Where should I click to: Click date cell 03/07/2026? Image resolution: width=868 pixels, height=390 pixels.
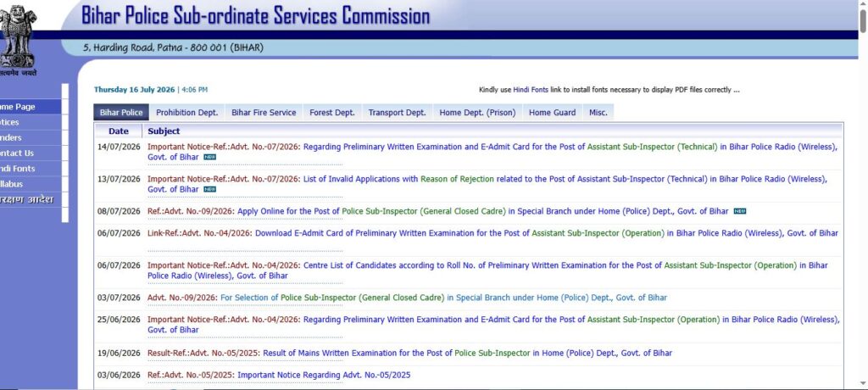pos(119,298)
